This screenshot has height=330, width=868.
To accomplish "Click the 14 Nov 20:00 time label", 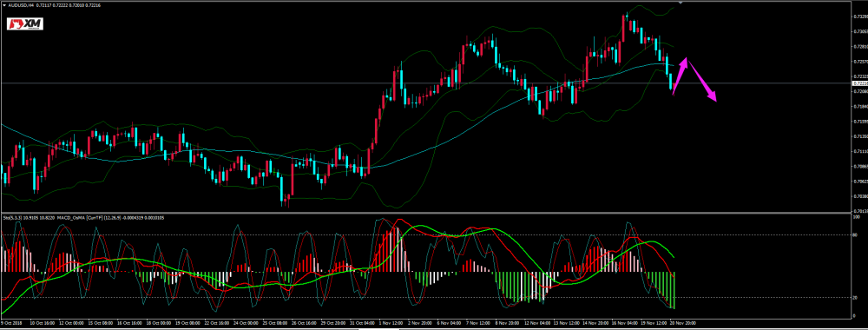I will click(595, 323).
